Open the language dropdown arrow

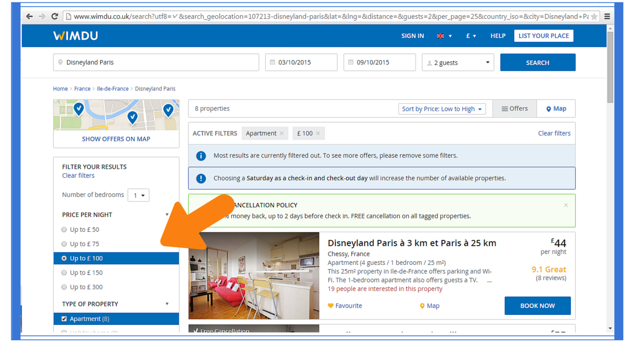pos(450,36)
